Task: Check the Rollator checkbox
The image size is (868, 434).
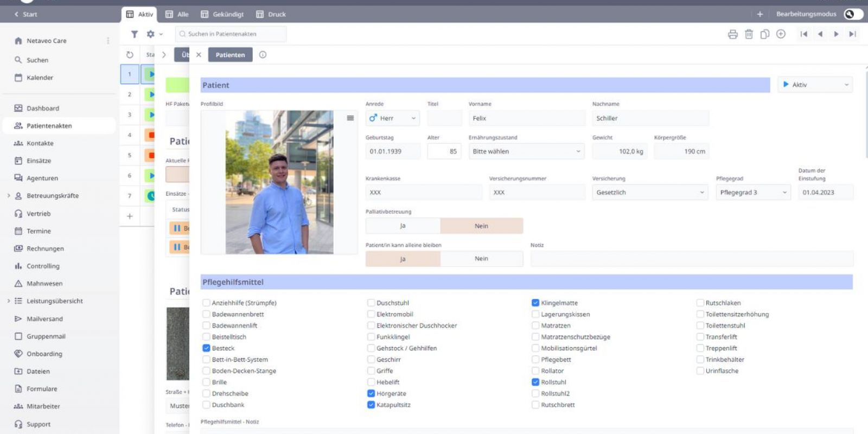Action: pyautogui.click(x=535, y=371)
